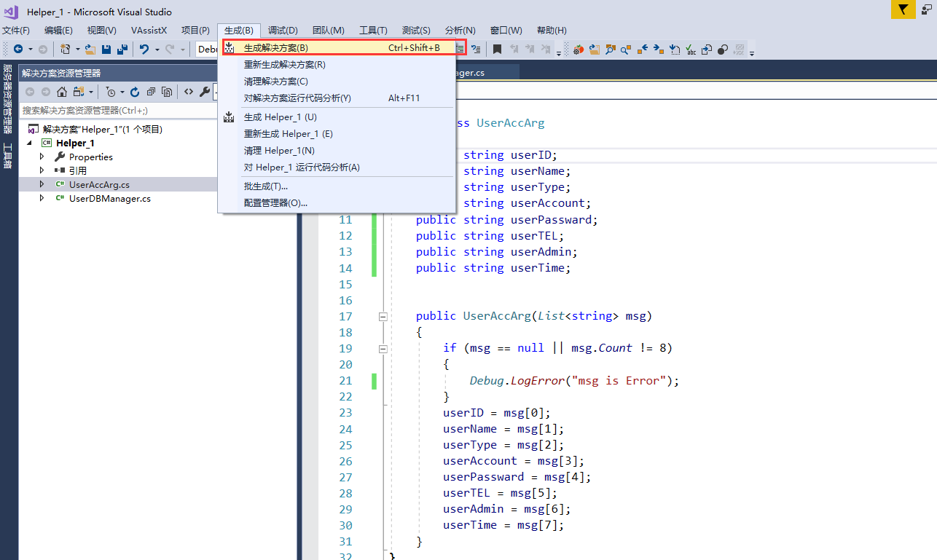The image size is (937, 560).
Task: Open Properties wrench icon in Solution Explorer
Action: point(205,92)
